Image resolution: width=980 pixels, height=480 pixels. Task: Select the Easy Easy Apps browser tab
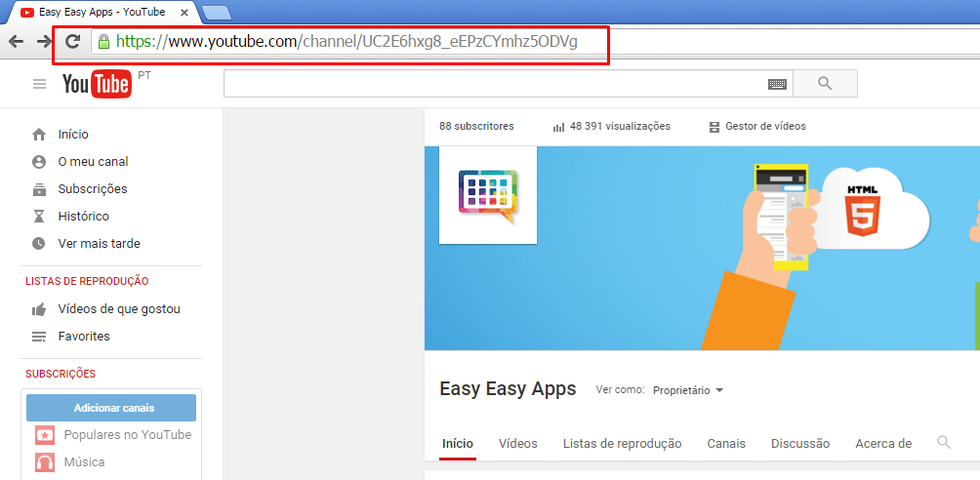(x=102, y=12)
